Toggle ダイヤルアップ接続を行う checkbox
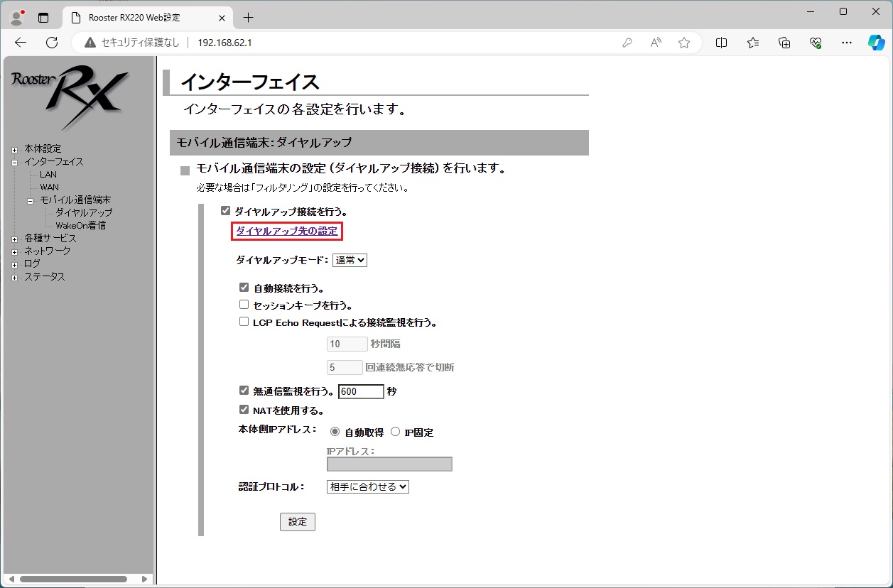Screen dimensions: 893x588 [226, 211]
